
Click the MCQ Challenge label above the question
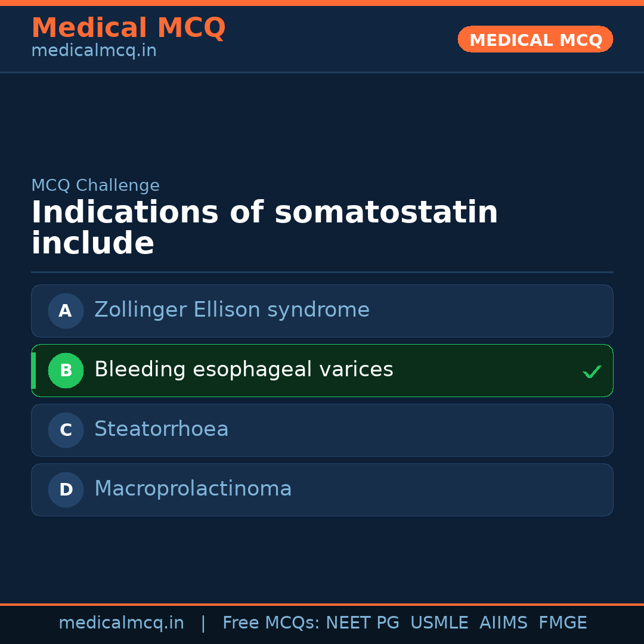point(95,185)
